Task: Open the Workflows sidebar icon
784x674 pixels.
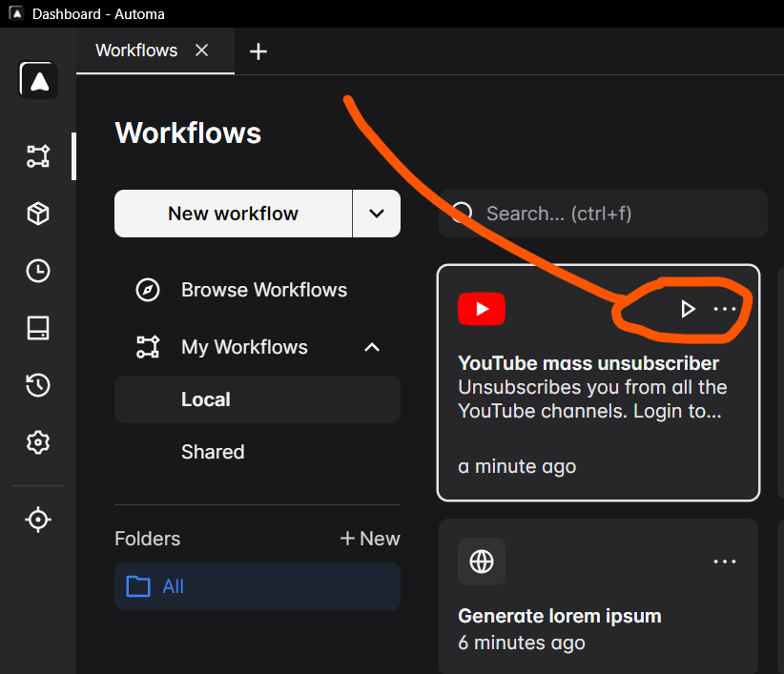Action: (x=38, y=156)
